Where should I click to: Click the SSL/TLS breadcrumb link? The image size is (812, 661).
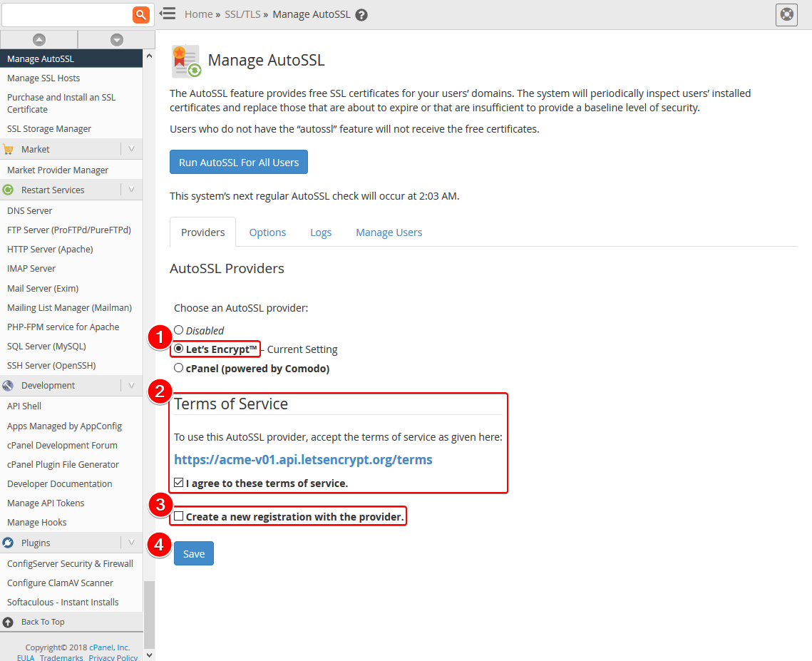tap(242, 14)
